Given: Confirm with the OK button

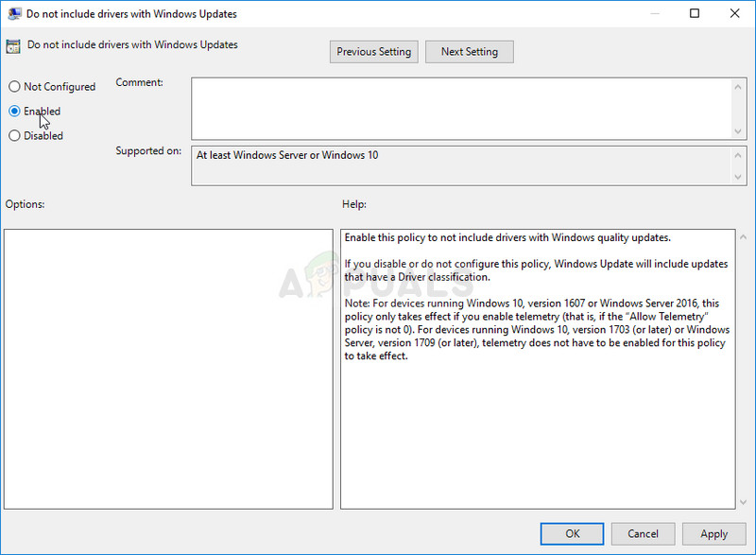Looking at the screenshot, I should point(572,534).
